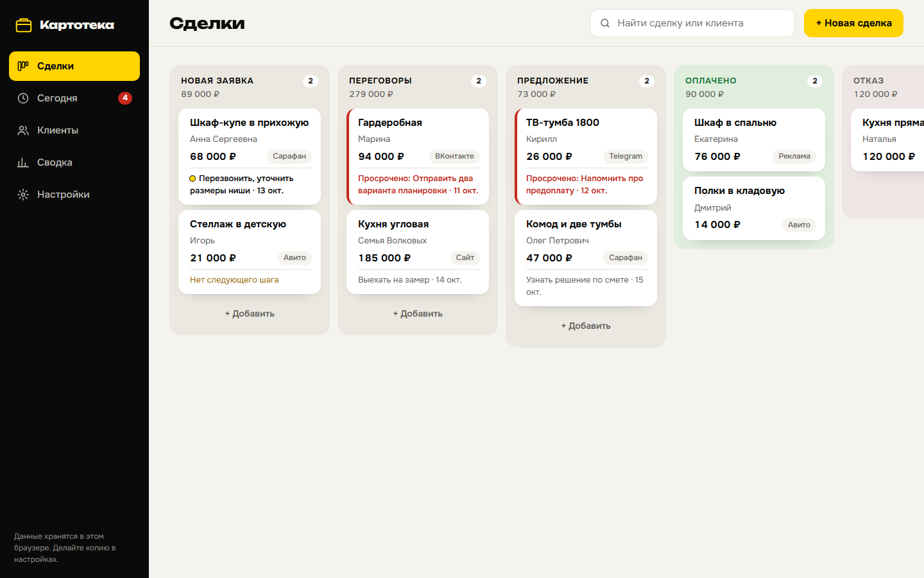This screenshot has width=924, height=578.
Task: Open the Полки в кладовую deal card
Action: pos(754,208)
